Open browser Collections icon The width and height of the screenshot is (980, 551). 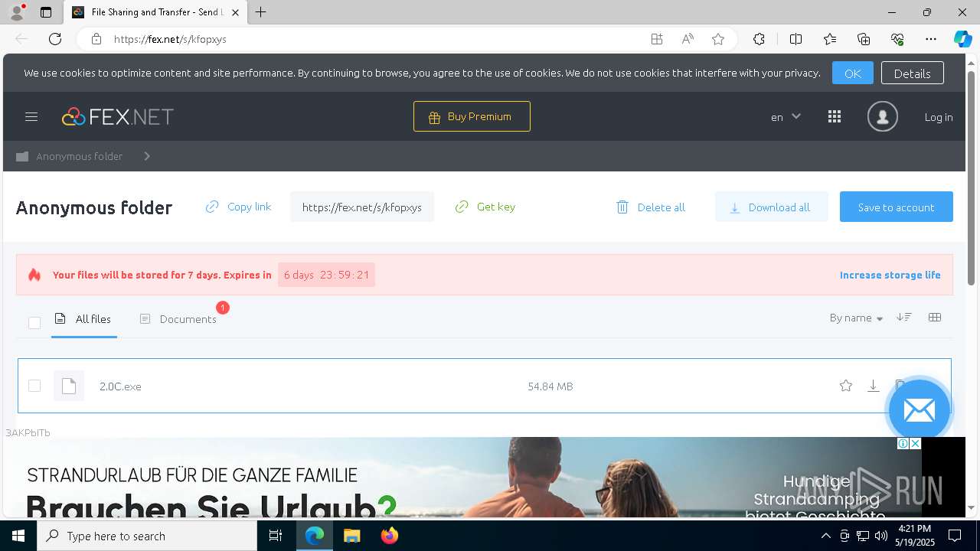click(x=864, y=39)
